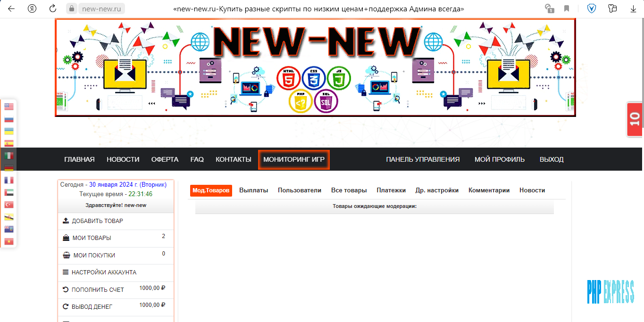This screenshot has width=644, height=322.
Task: Click the padlock site security icon
Action: pyautogui.click(x=72, y=8)
